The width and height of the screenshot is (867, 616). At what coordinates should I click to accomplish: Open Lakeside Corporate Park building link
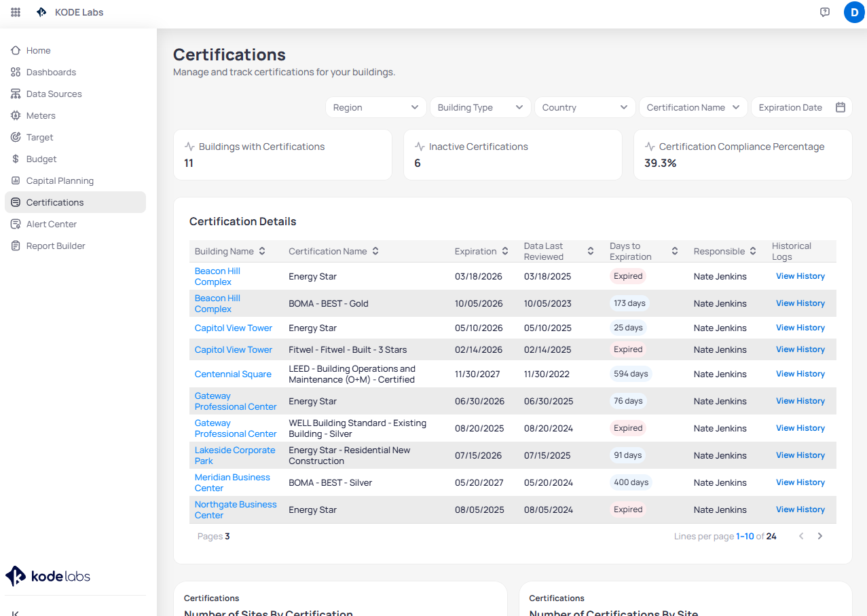[235, 455]
